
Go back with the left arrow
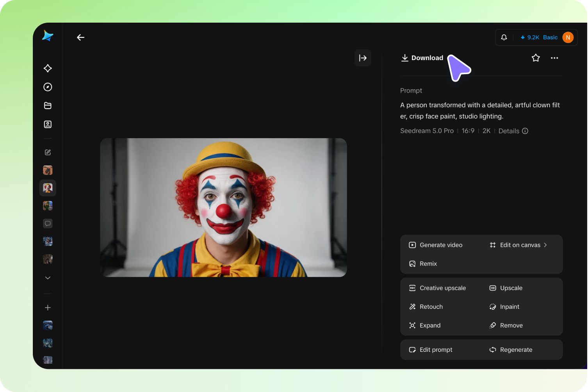(81, 37)
